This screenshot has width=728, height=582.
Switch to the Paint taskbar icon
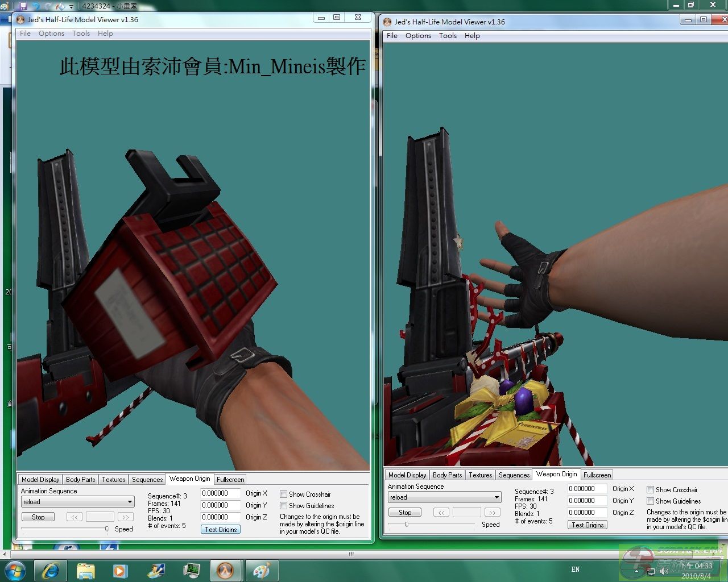(x=261, y=570)
